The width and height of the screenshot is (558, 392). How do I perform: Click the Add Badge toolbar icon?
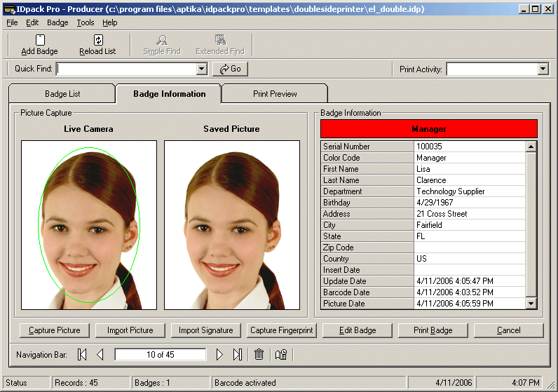pyautogui.click(x=40, y=41)
